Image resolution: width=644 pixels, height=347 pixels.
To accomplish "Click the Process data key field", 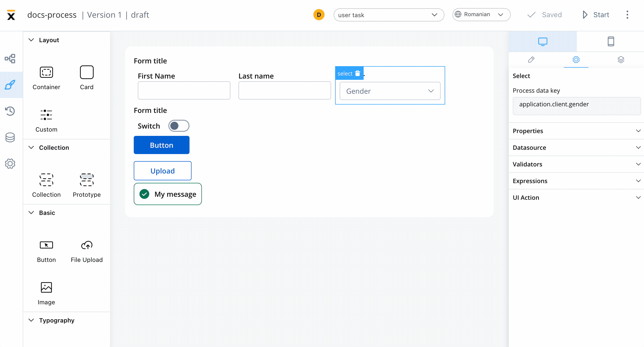I will tap(577, 106).
